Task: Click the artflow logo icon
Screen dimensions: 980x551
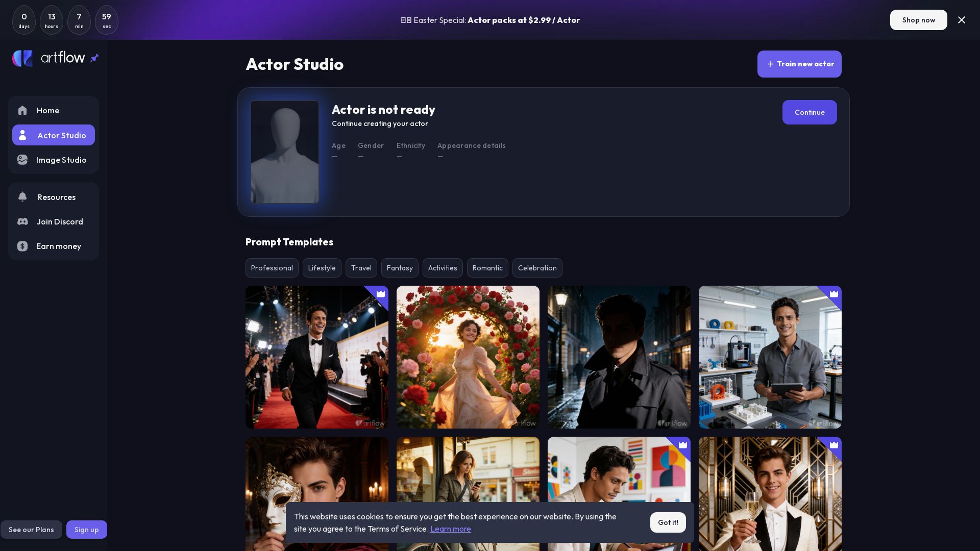Action: click(22, 58)
